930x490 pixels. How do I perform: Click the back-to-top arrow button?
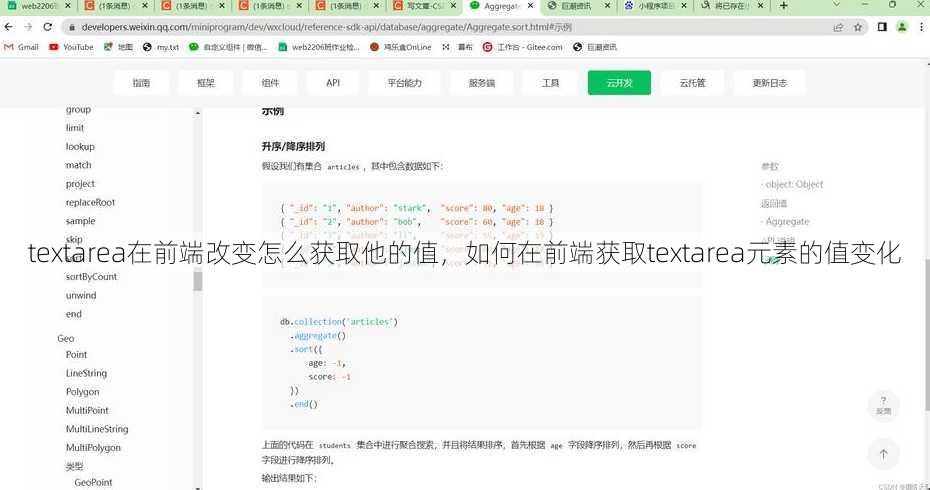tap(883, 454)
